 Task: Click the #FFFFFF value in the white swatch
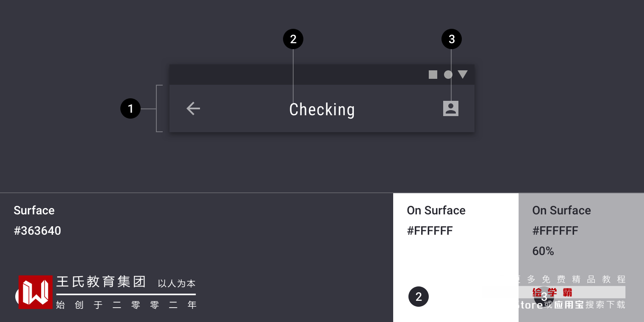click(x=430, y=231)
